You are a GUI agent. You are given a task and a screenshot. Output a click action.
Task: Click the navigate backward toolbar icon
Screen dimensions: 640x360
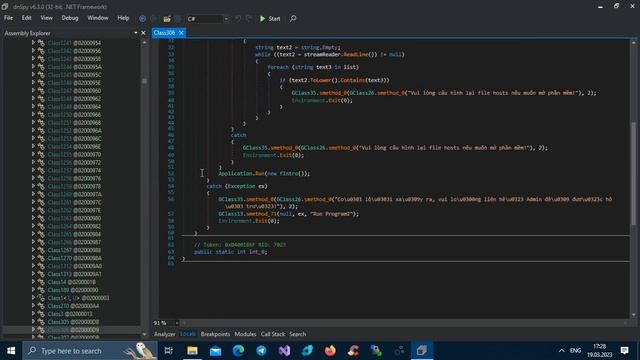point(142,19)
